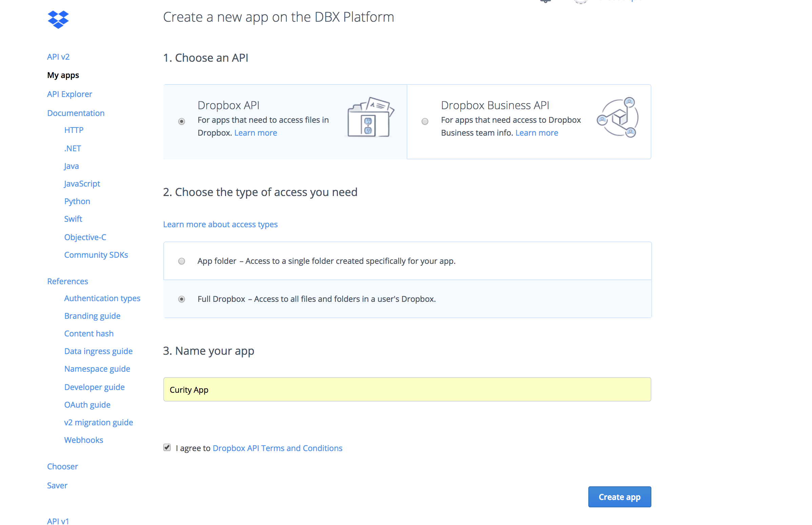The height and width of the screenshot is (525, 812).
Task: Open API Explorer from sidebar
Action: 69,93
